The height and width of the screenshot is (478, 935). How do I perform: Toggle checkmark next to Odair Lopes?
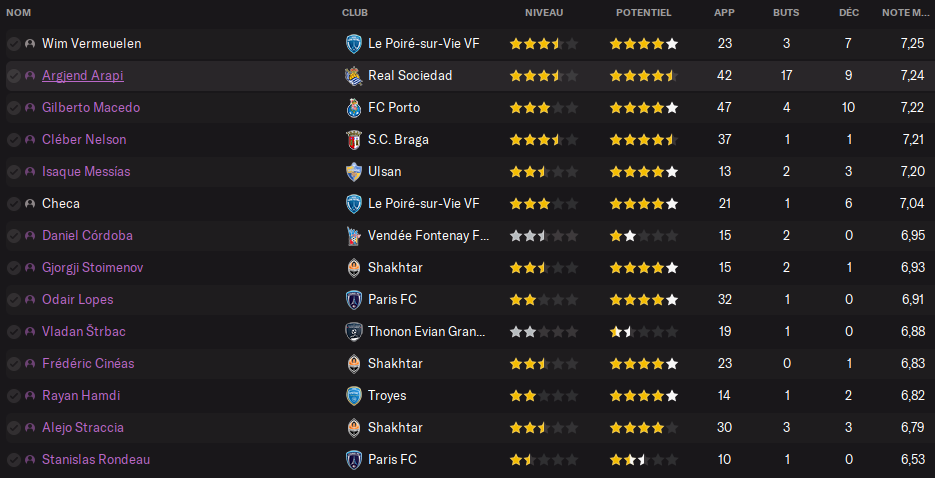point(14,300)
